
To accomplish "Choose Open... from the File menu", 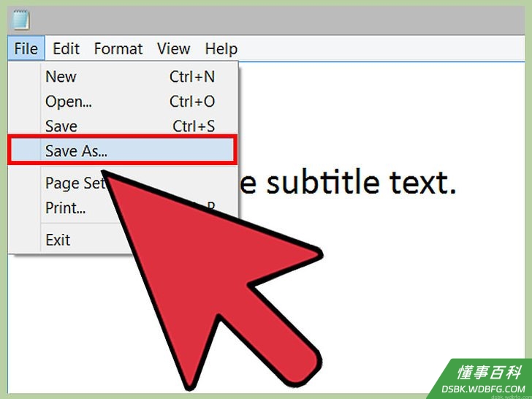I will [122, 101].
